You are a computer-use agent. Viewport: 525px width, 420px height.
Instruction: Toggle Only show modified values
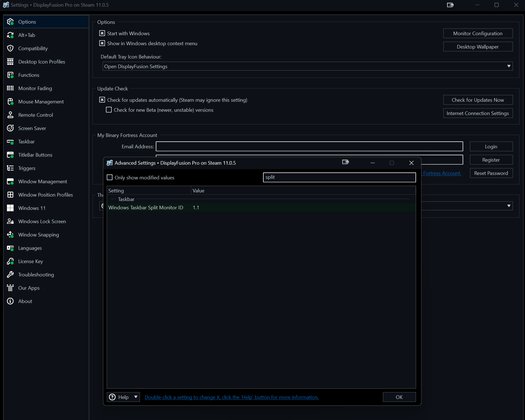110,178
